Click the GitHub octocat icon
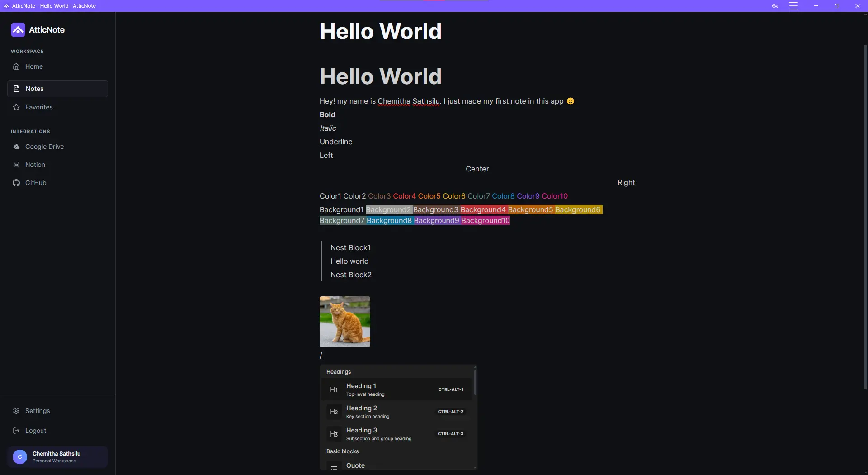The width and height of the screenshot is (868, 475). click(x=16, y=183)
